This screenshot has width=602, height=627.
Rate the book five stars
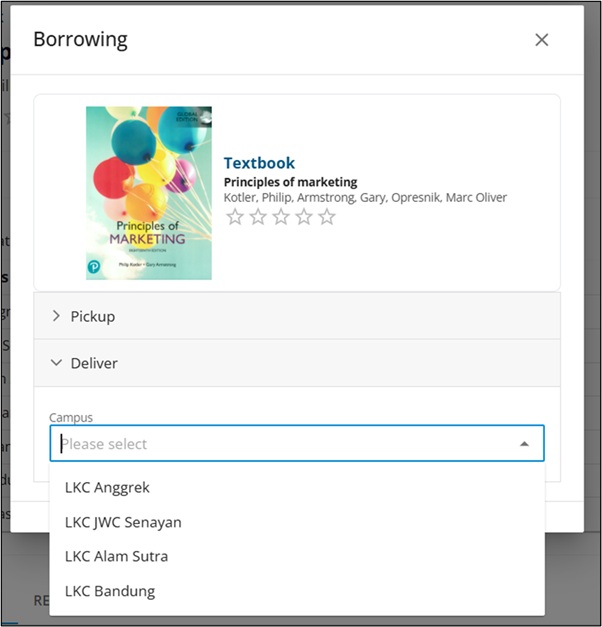pyautogui.click(x=327, y=217)
